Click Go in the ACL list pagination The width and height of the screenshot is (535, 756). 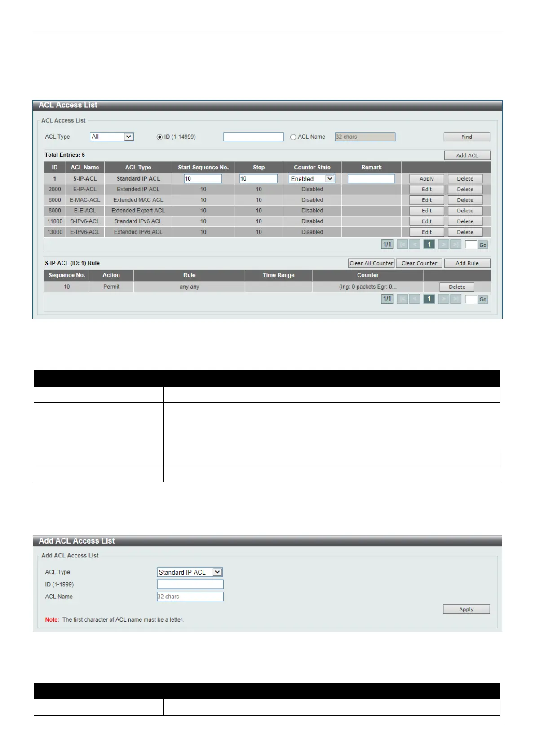[483, 245]
